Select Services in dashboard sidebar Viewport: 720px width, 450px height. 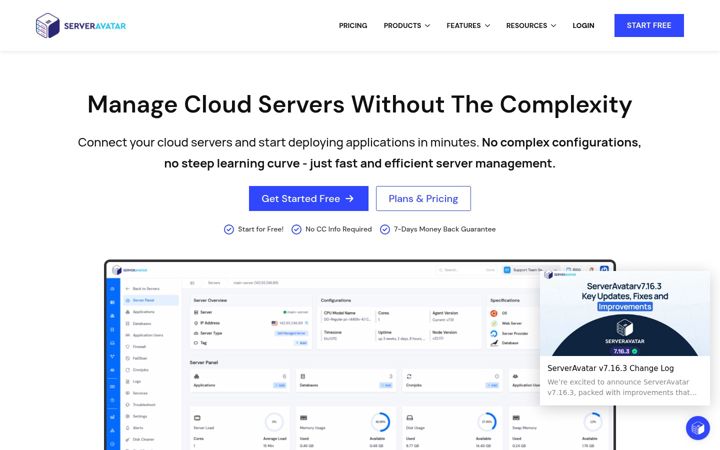pyautogui.click(x=137, y=393)
